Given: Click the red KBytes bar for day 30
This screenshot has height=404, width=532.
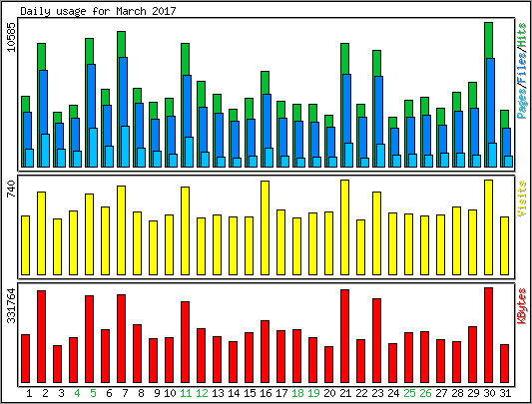Looking at the screenshot, I should tap(488, 335).
